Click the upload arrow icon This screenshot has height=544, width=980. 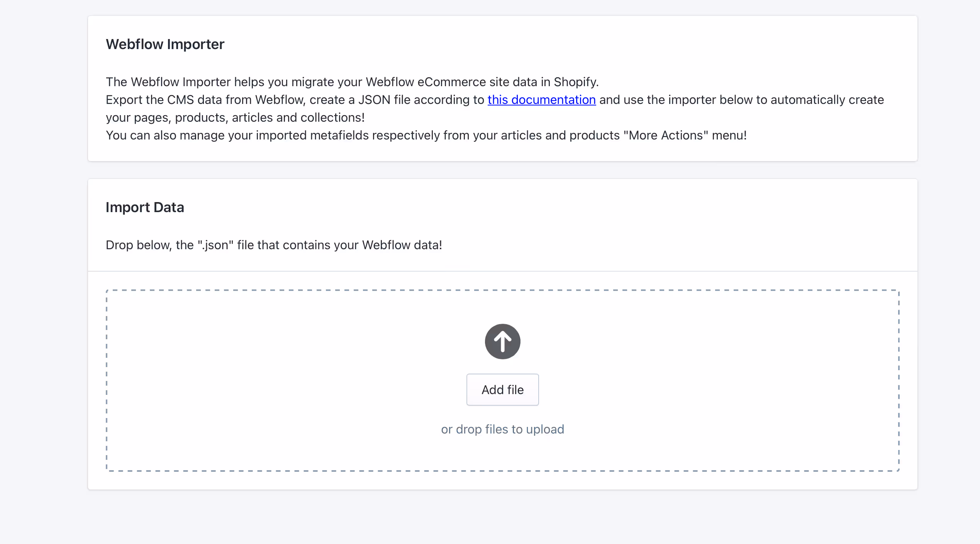[502, 342]
